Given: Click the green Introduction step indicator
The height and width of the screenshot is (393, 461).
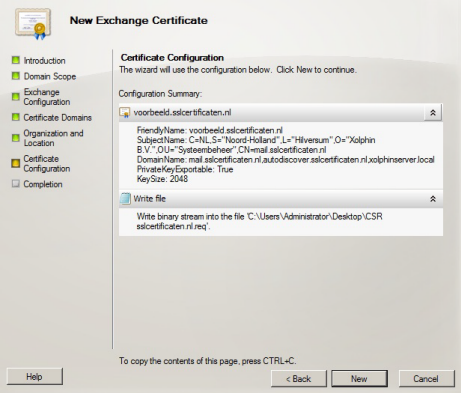Looking at the screenshot, I should click(16, 60).
